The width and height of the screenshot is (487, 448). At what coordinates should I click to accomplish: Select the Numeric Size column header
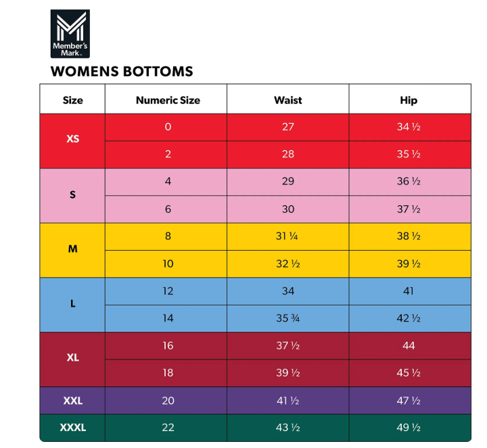pyautogui.click(x=168, y=100)
